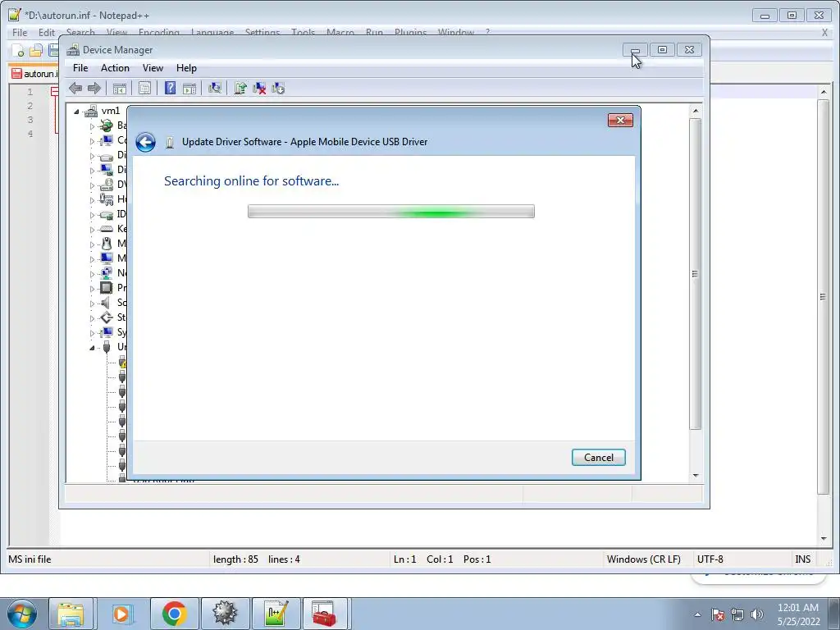Click the blue back arrow in Update Driver dialog
The width and height of the screenshot is (840, 630).
145,142
